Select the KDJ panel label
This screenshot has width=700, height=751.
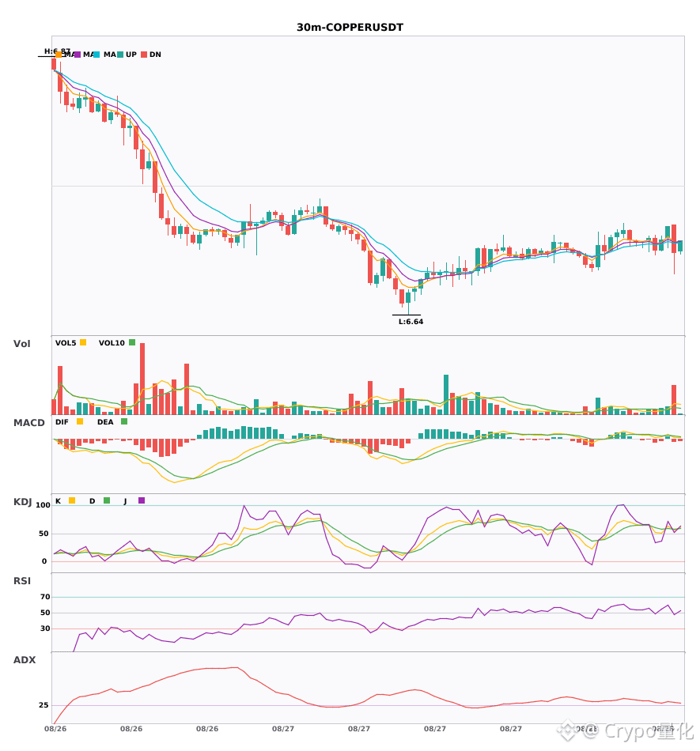(22, 502)
